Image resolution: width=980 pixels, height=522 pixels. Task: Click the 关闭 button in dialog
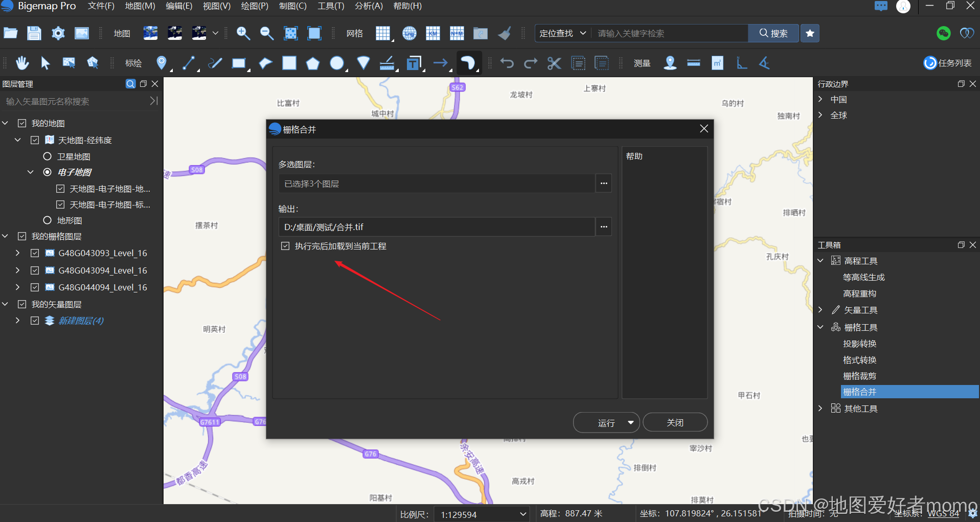click(x=675, y=422)
